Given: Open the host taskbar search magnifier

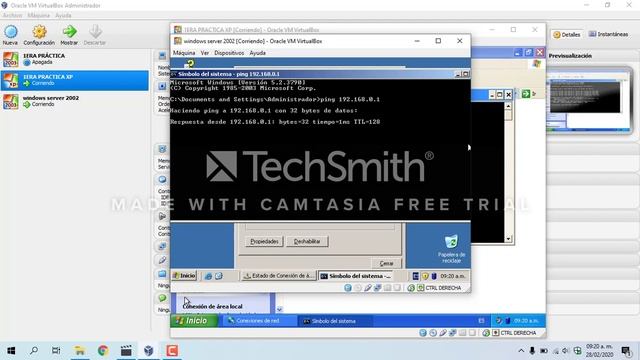Looking at the screenshot, I should 34,351.
